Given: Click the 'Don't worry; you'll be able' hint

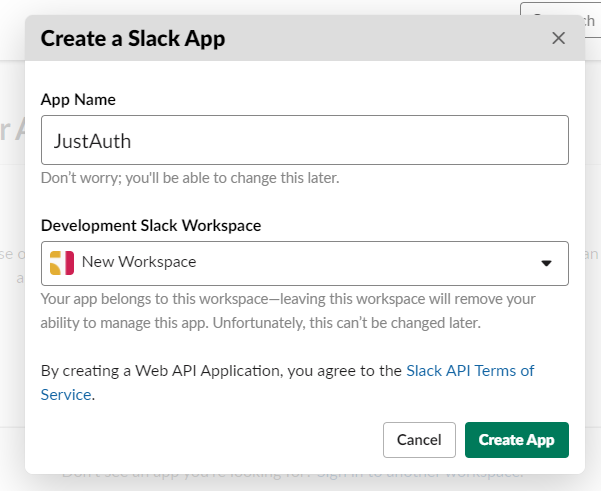Looking at the screenshot, I should tap(190, 178).
